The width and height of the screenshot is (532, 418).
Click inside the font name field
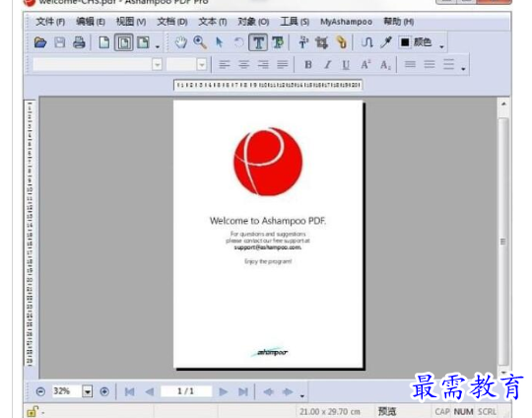tap(93, 64)
